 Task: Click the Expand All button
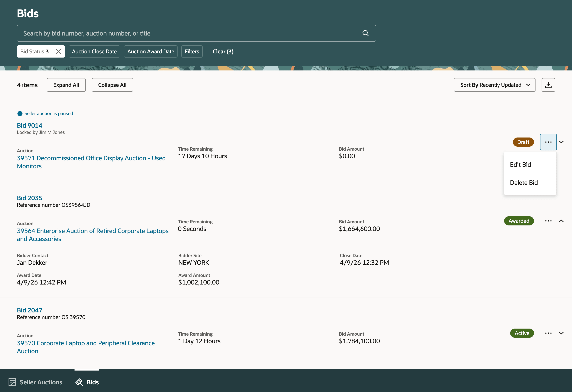pos(66,85)
